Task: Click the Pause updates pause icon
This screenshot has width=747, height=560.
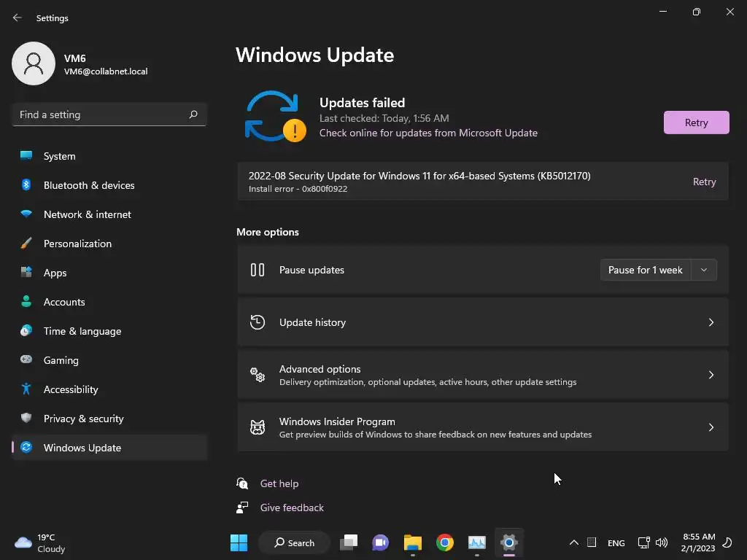Action: (x=258, y=270)
